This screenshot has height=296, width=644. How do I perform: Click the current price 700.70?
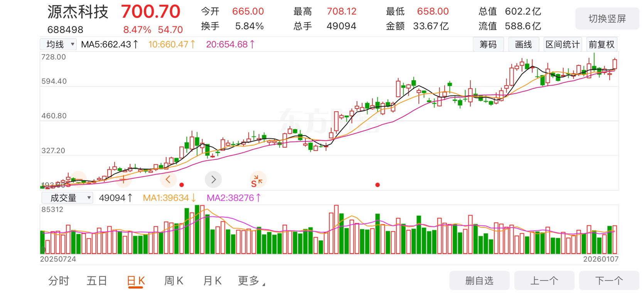151,12
